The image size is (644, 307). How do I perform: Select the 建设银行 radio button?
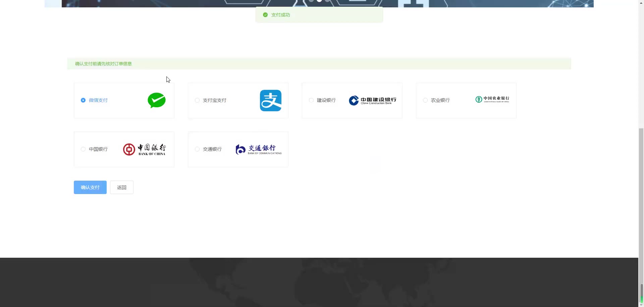[x=311, y=100]
